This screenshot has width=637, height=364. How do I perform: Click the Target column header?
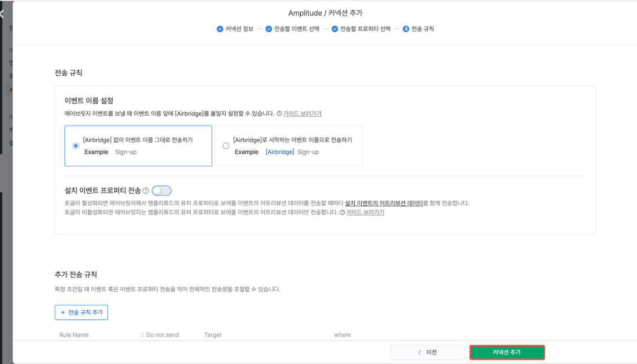(213, 335)
